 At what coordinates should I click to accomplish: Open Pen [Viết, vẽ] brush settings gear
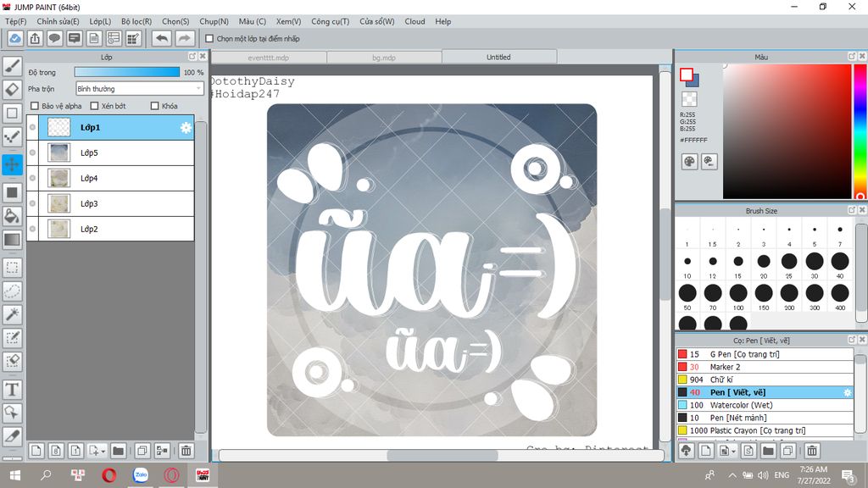click(847, 392)
